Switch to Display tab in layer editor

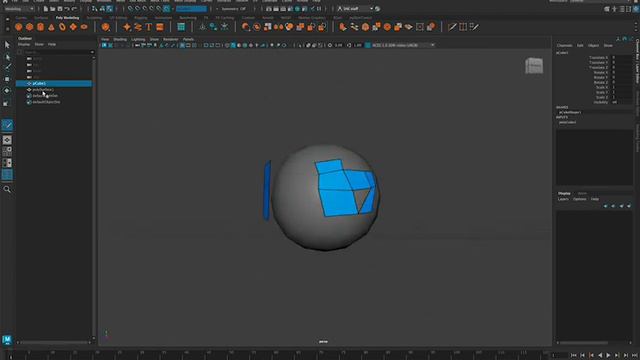[x=564, y=193]
